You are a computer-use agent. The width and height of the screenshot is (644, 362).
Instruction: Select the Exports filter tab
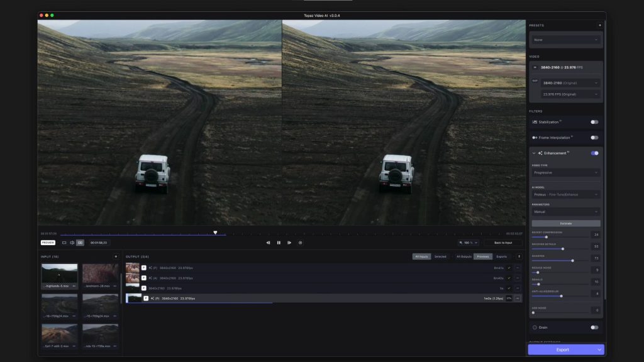(501, 256)
